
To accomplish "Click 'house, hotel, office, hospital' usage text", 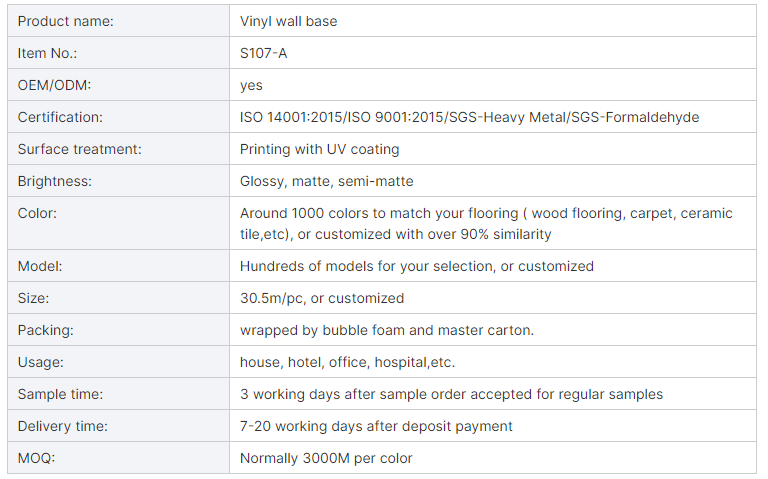I will pyautogui.click(x=347, y=362).
